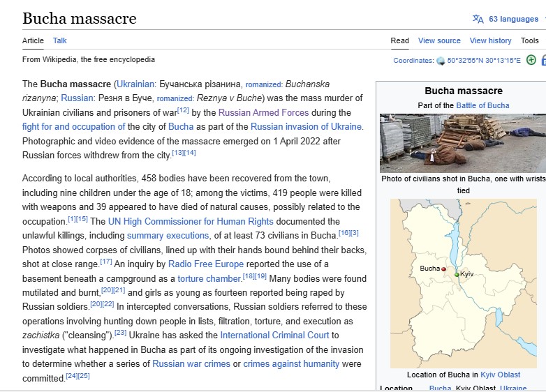Open the infobox photo of Bucha street
The image size is (546, 392).
pyautogui.click(x=463, y=143)
